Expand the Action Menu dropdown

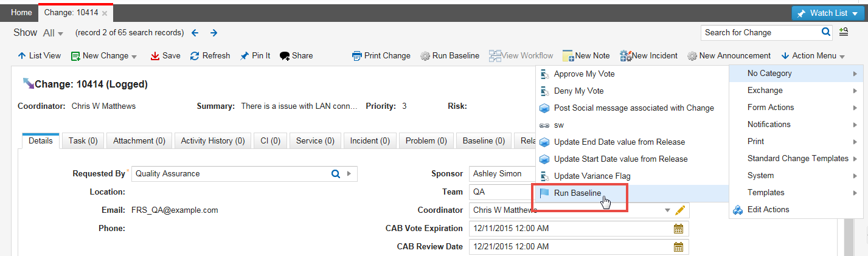[842, 57]
